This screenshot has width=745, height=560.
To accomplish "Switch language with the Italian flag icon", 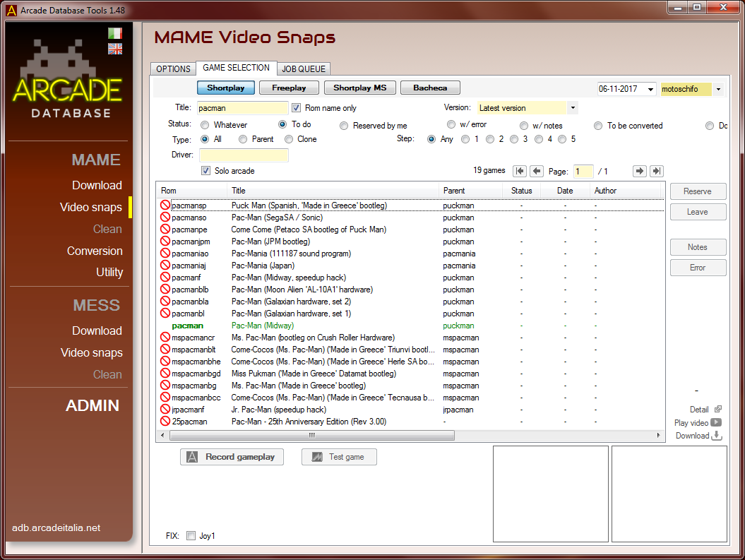I will 115,33.
